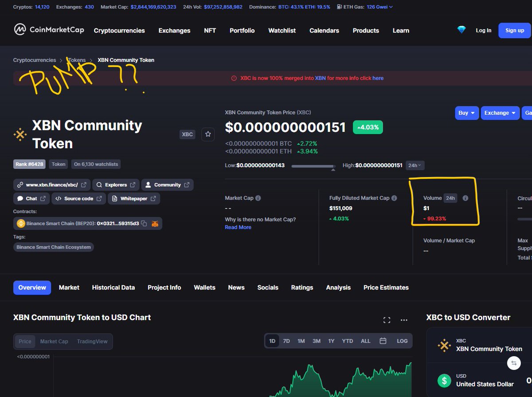
Task: Click the Binance Smart Chain coin icon
Action: pos(20,224)
